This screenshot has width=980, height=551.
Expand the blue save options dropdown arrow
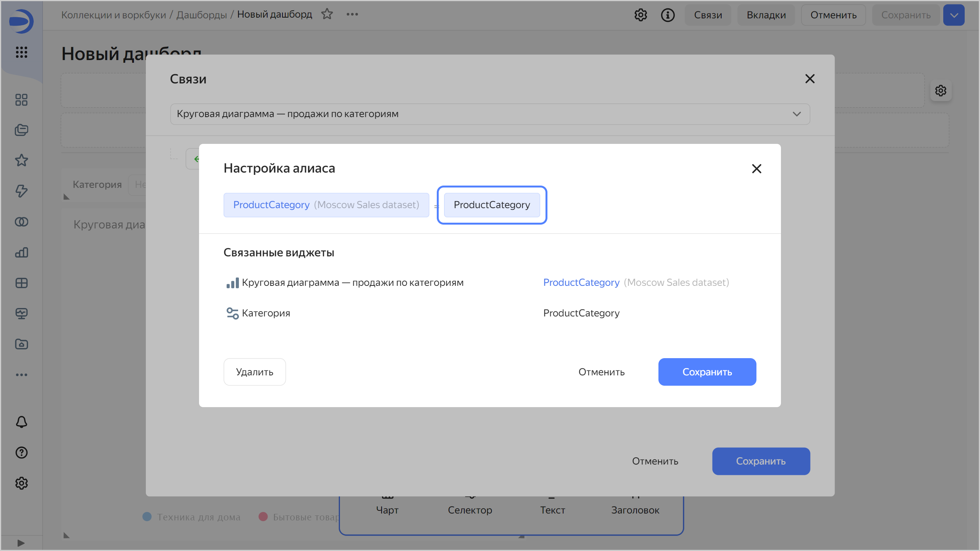coord(954,15)
